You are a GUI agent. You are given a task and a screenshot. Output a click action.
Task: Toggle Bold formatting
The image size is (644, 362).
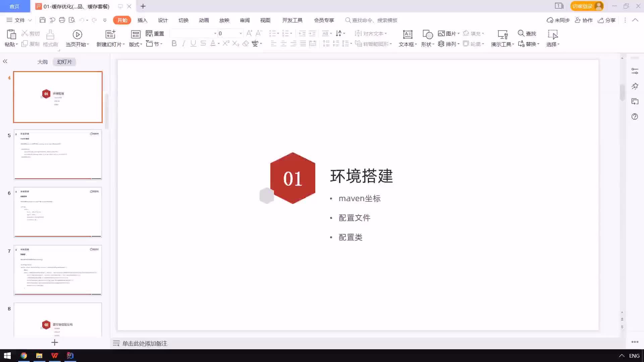[174, 44]
